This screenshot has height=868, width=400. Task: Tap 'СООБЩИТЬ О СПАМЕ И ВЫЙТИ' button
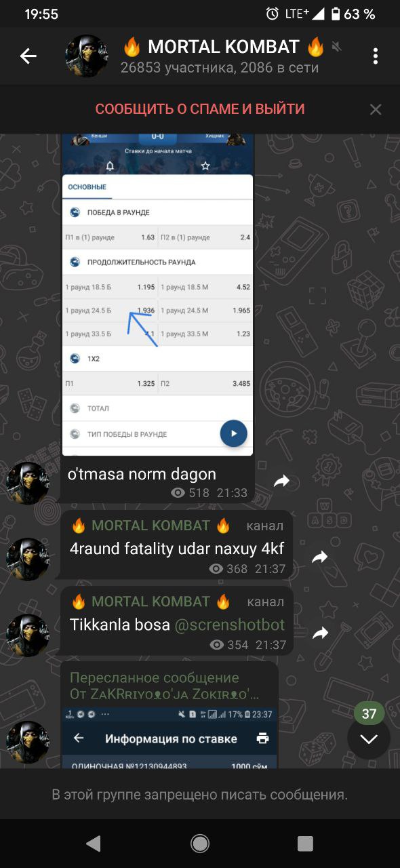[x=200, y=109]
